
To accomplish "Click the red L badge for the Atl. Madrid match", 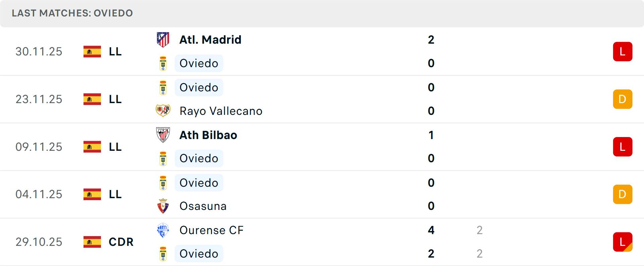I will point(623,51).
